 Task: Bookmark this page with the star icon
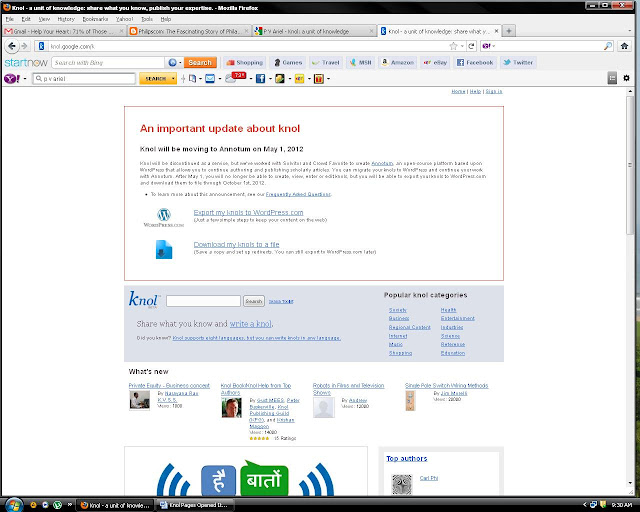pos(453,46)
